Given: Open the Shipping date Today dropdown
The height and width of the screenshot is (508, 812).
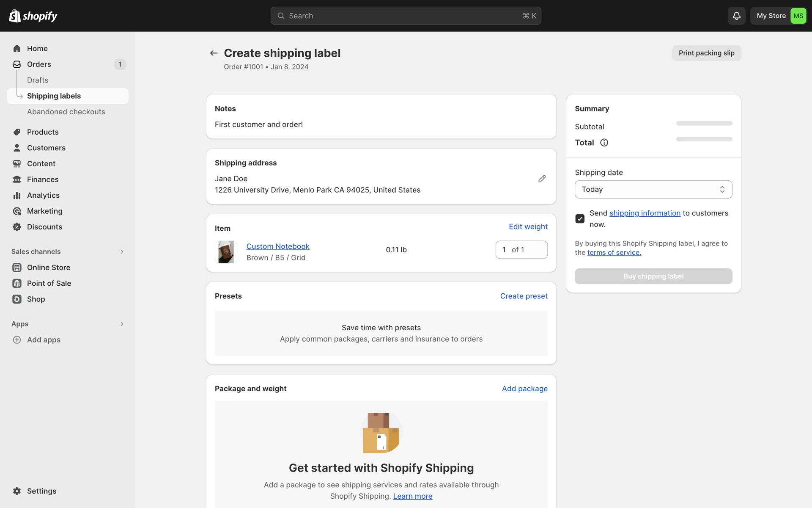Looking at the screenshot, I should point(653,189).
